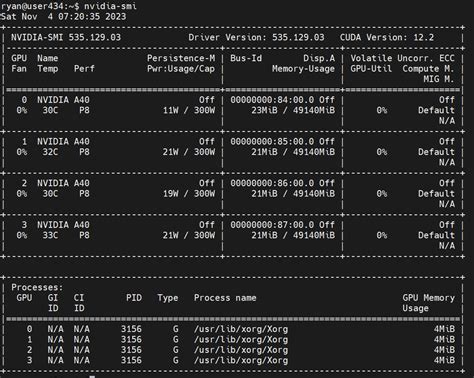Click the 33C temperature value

coord(50,235)
